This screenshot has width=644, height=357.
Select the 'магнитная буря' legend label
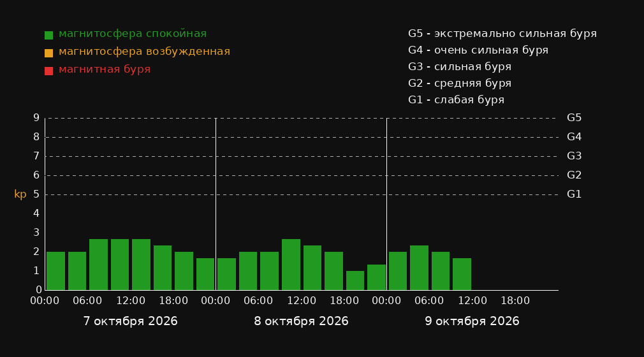click(105, 69)
